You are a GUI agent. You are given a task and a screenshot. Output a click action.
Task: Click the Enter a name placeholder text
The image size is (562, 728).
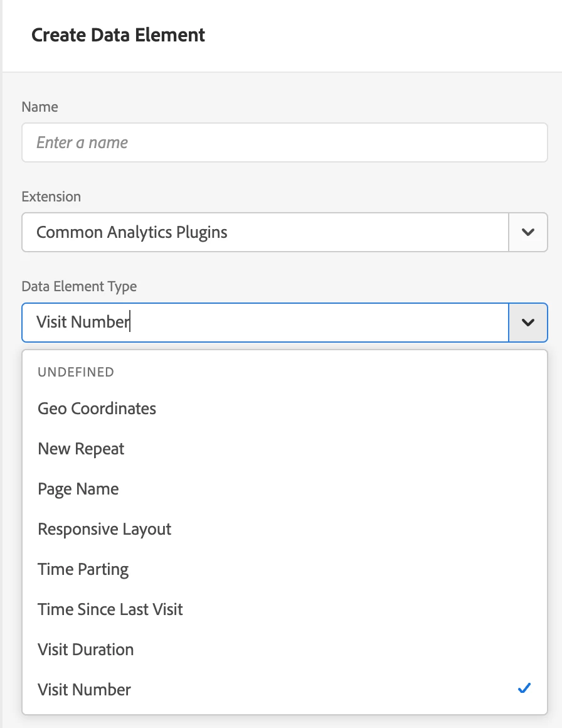tap(82, 142)
